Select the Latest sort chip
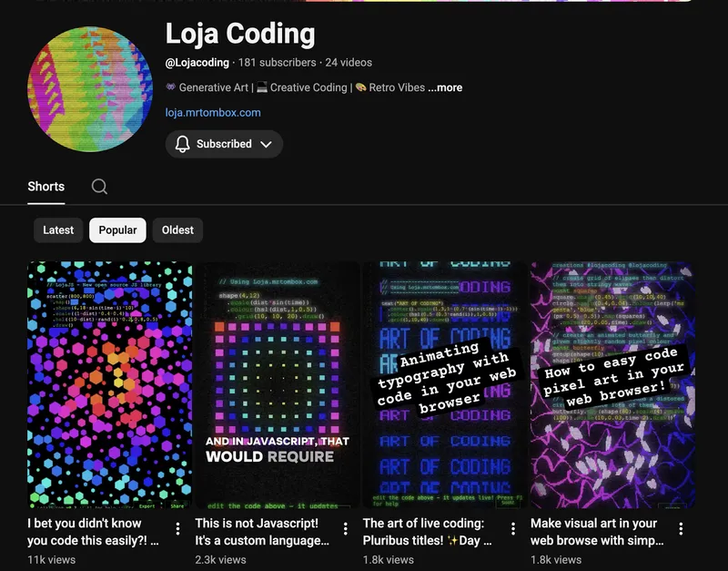 [x=58, y=230]
